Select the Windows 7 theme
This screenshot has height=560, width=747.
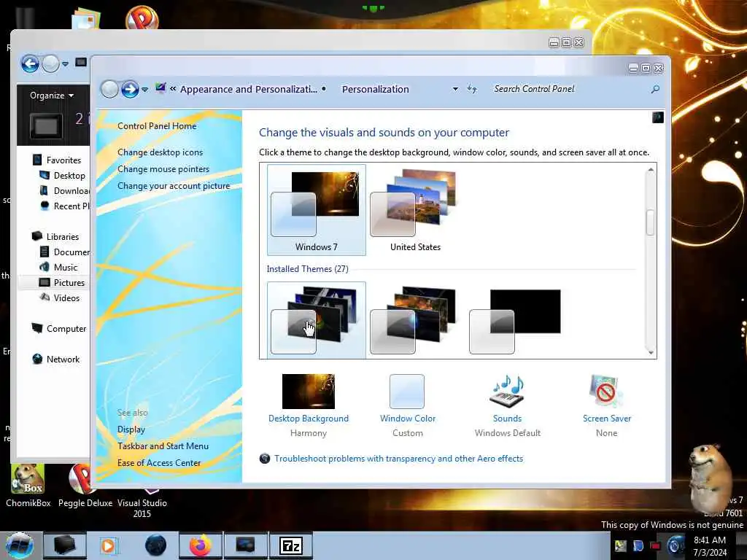pos(317,210)
